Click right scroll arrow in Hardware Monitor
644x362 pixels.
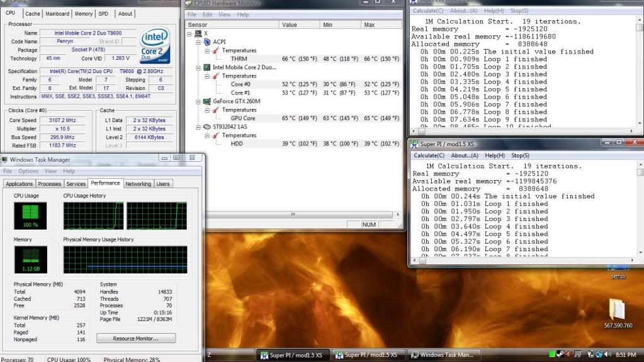[x=398, y=215]
